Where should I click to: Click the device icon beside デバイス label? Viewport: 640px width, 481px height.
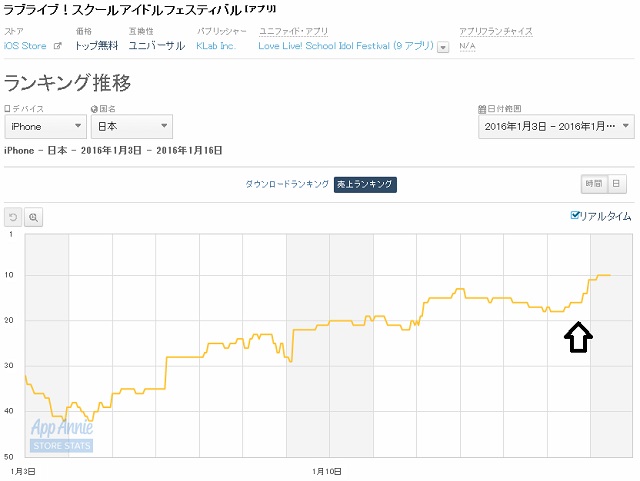pos(7,109)
